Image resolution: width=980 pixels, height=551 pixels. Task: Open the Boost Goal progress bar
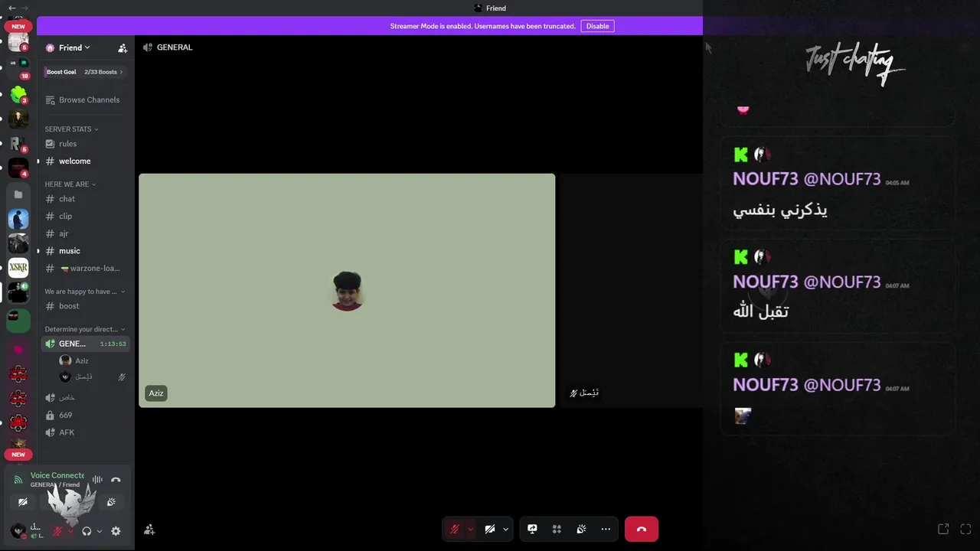(x=84, y=72)
